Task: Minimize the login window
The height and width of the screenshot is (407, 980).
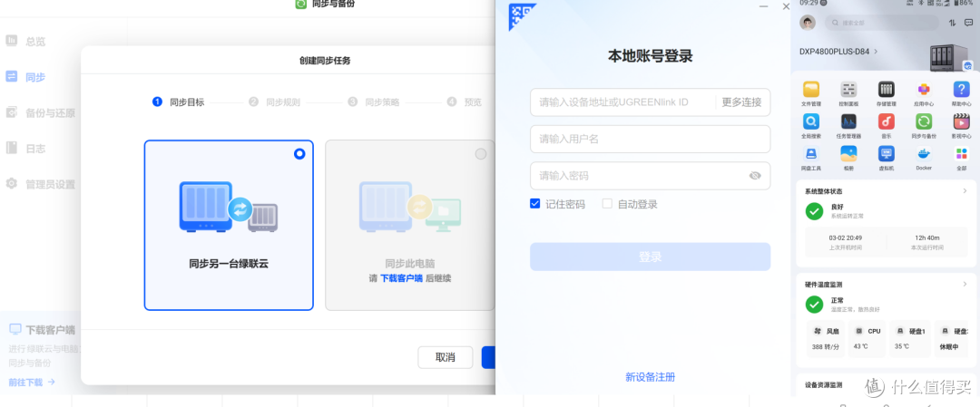Action: (763, 6)
